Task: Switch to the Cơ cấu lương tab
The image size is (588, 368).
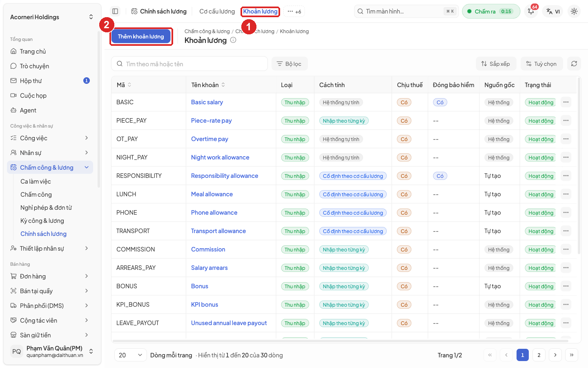Action: tap(217, 11)
